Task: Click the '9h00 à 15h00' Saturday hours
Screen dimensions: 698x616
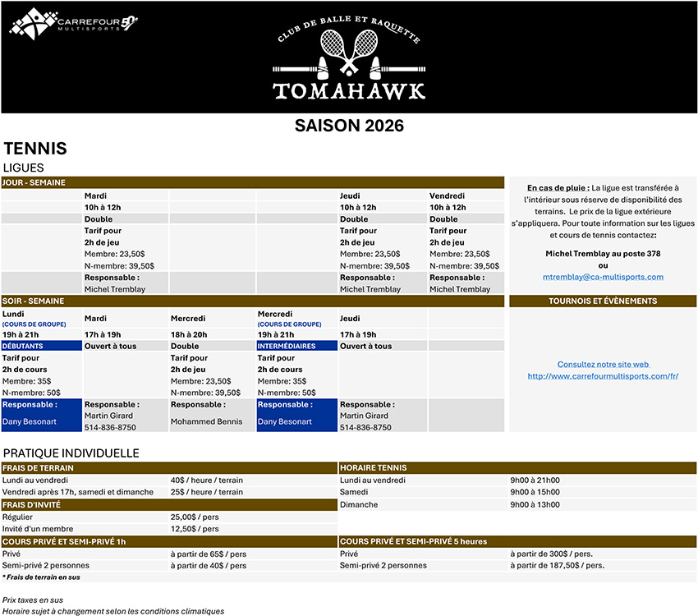Action: coord(535,492)
